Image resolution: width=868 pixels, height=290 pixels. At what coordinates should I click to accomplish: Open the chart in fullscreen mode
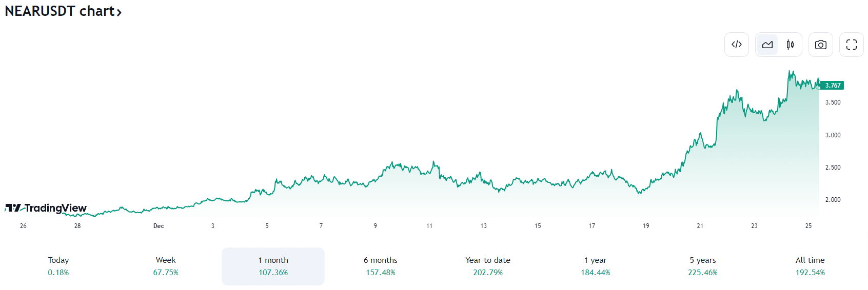[852, 45]
